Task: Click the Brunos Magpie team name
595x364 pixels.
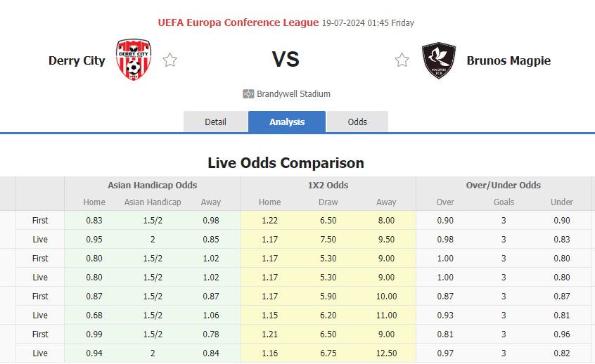Action: click(x=508, y=60)
